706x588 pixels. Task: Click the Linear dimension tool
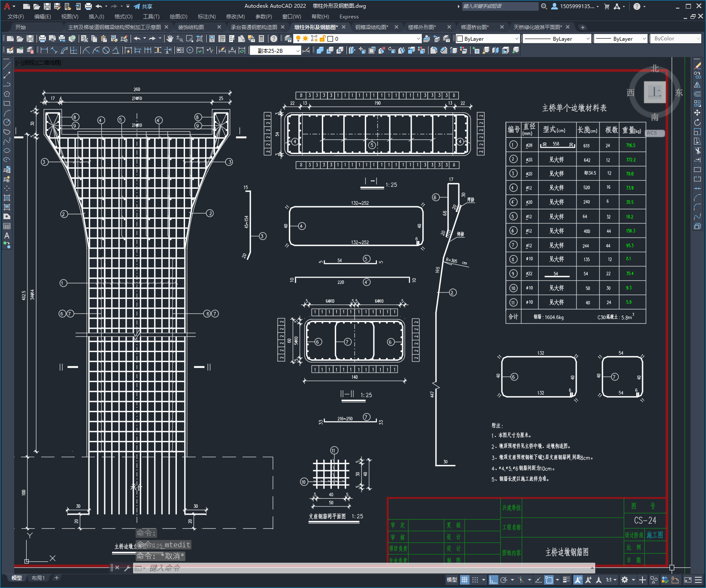click(44, 51)
